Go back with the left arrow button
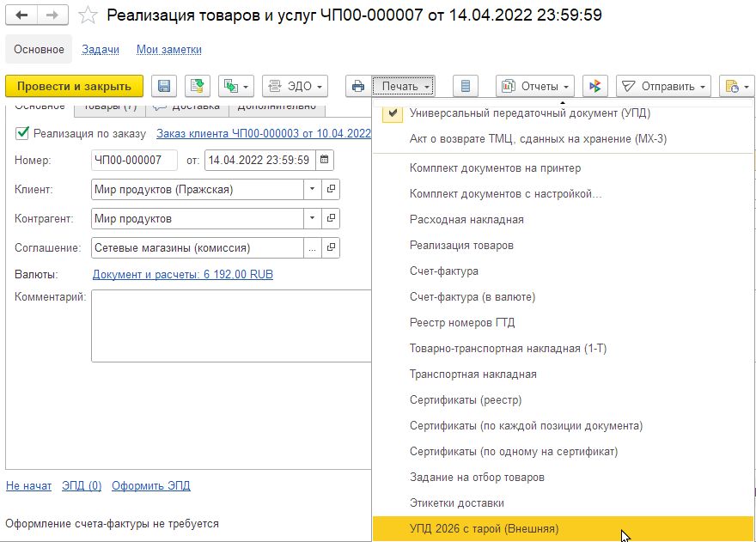The width and height of the screenshot is (756, 542). [21, 15]
